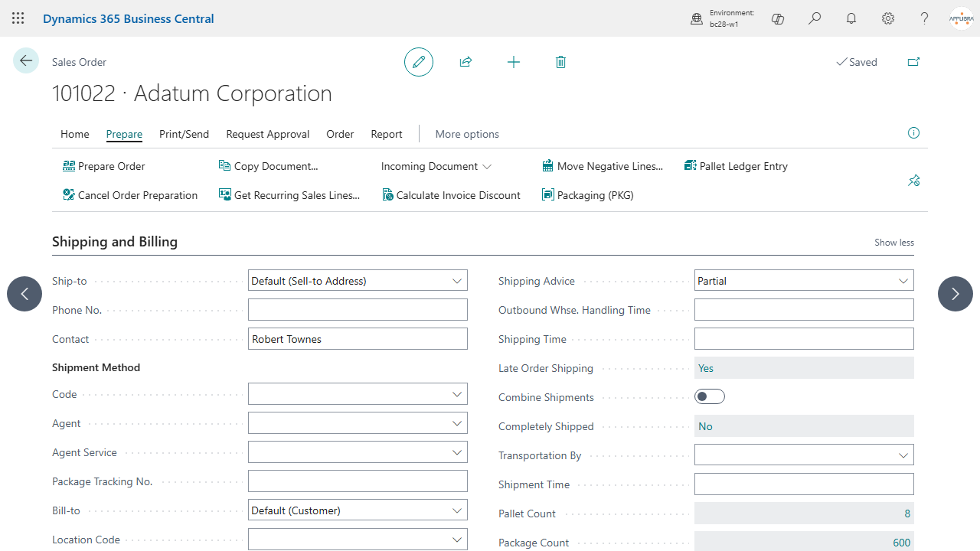This screenshot has width=980, height=551.
Task: Open Move Negative Lines action
Action: click(603, 166)
